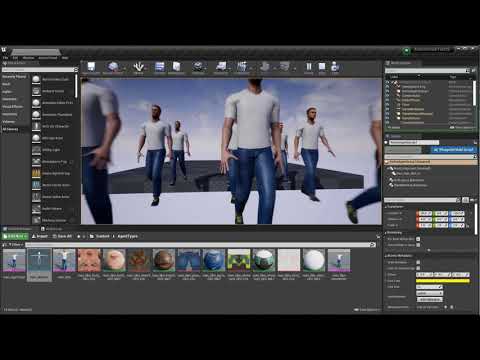Open the Settings gear toolbar icon
Screen dimensions: 480x360
point(198,67)
